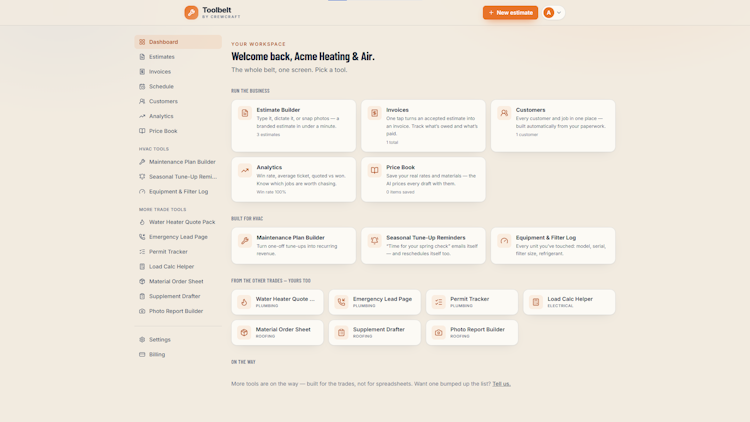Open the Material Order Sheet card

pyautogui.click(x=277, y=333)
